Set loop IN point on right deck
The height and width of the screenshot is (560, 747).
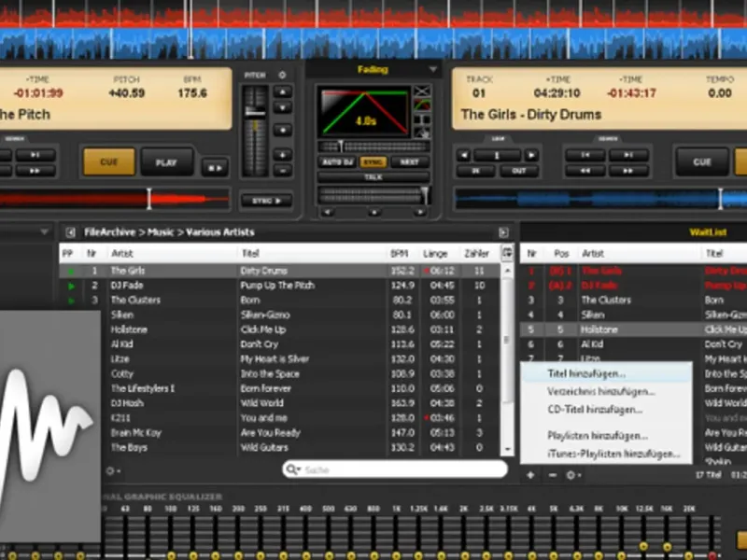[x=476, y=171]
